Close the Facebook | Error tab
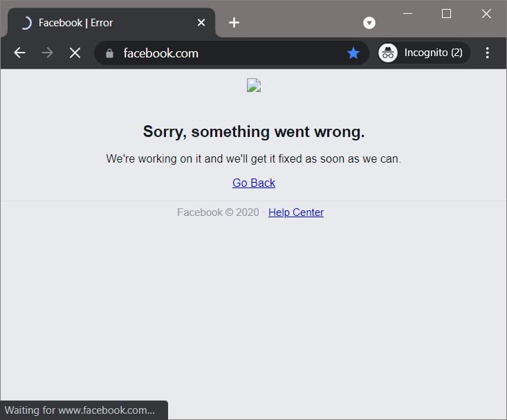Image resolution: width=507 pixels, height=420 pixels. point(201,23)
